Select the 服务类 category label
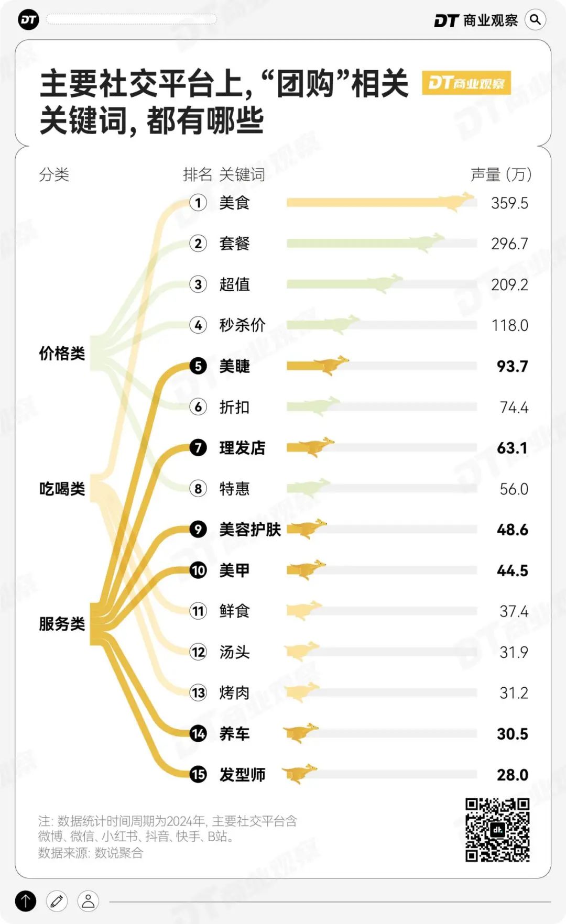 62,624
